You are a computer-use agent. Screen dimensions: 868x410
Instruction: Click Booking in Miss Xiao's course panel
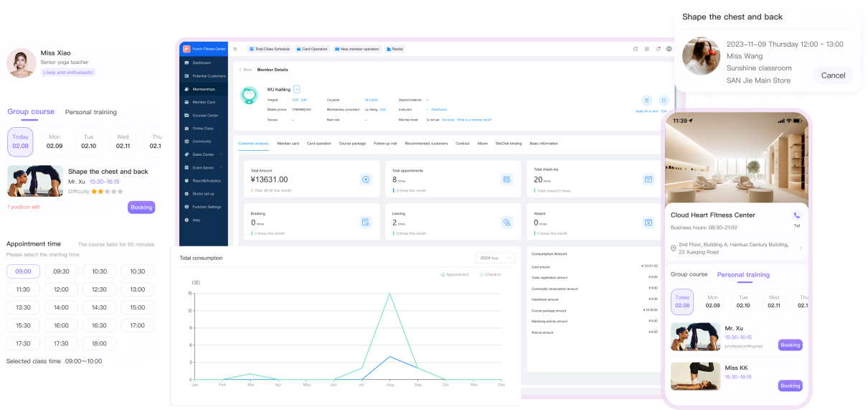[x=141, y=208]
